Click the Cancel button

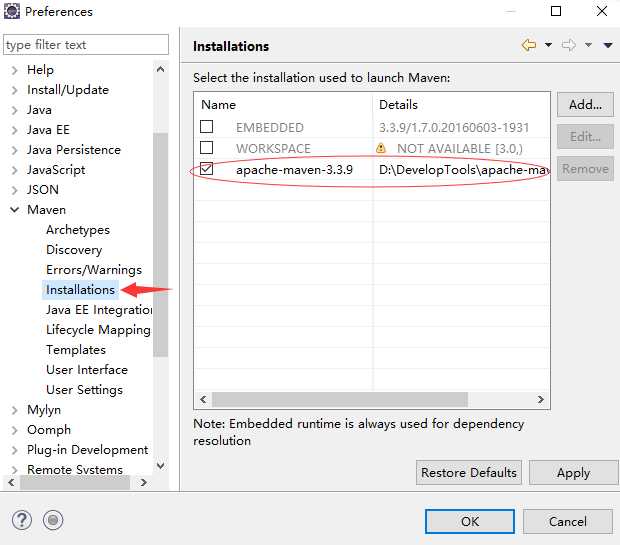(567, 521)
